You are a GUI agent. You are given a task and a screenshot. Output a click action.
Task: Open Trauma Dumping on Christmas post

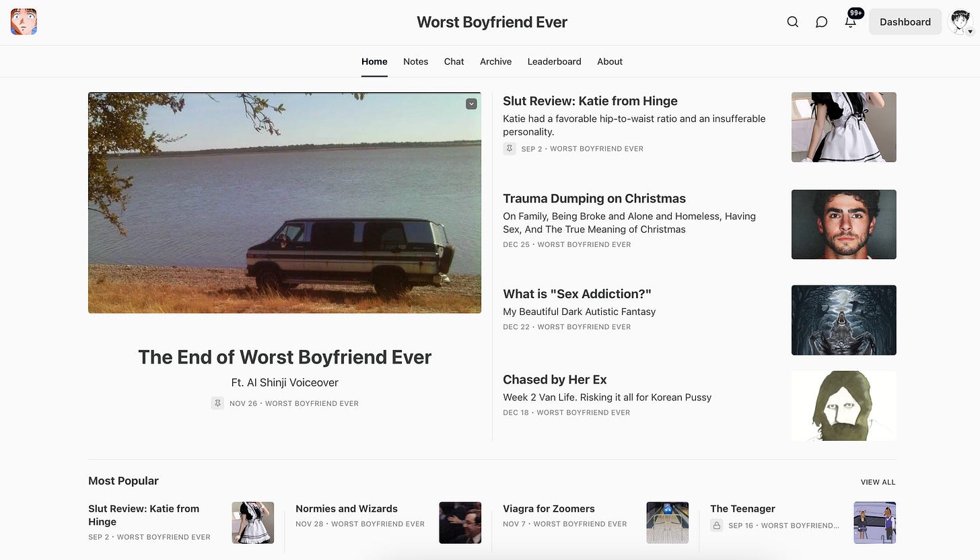tap(594, 199)
